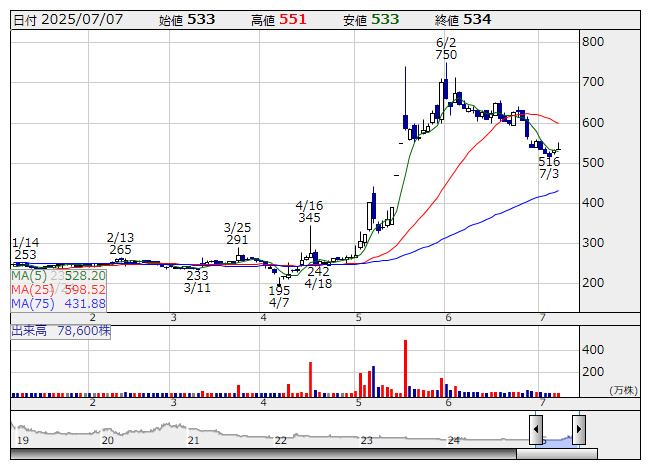Select year 22 in the navigator timeline
653x470 pixels.
point(281,440)
